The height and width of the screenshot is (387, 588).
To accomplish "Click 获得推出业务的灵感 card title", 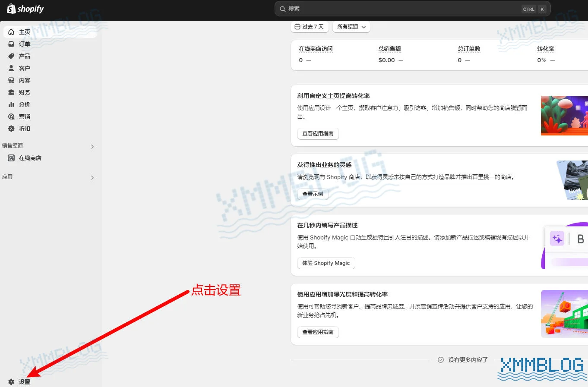I will (x=324, y=165).
